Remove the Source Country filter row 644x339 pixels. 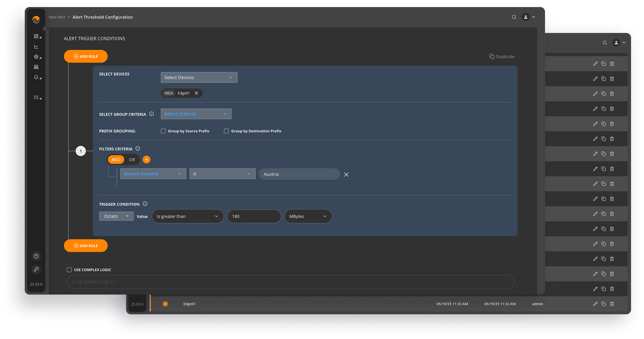tap(346, 175)
